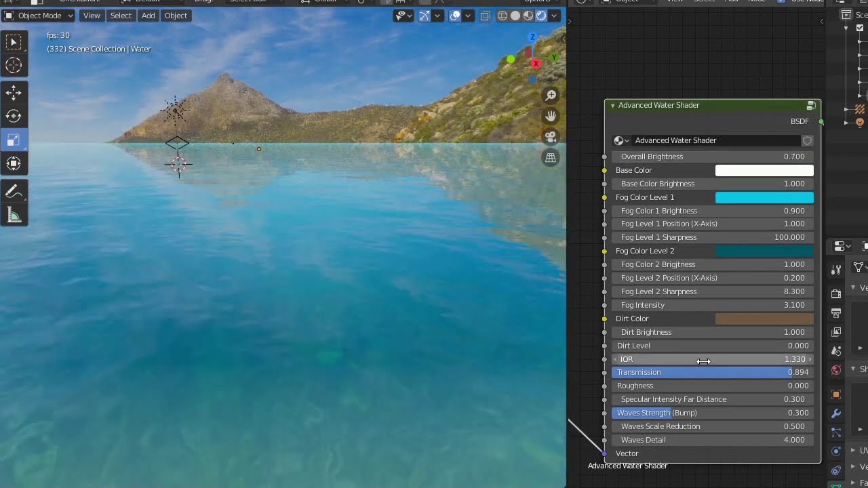The width and height of the screenshot is (868, 488).
Task: Open the overlays options dropdown arrow
Action: [x=469, y=16]
